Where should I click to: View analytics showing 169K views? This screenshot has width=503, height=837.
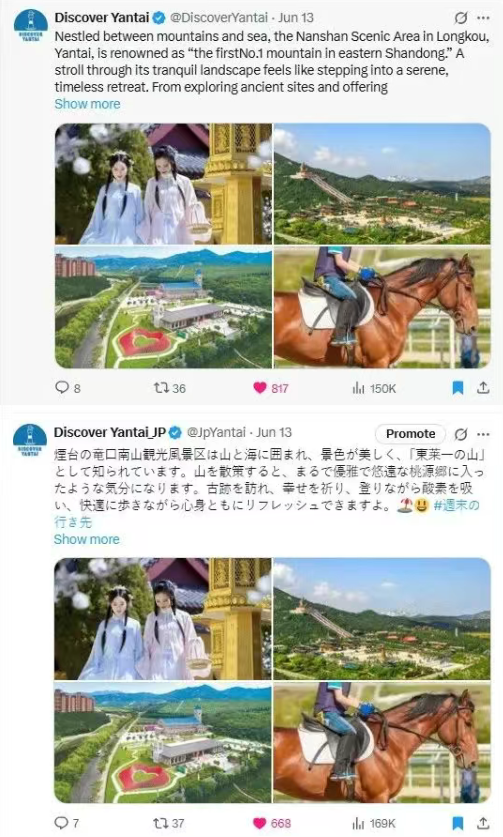[374, 823]
